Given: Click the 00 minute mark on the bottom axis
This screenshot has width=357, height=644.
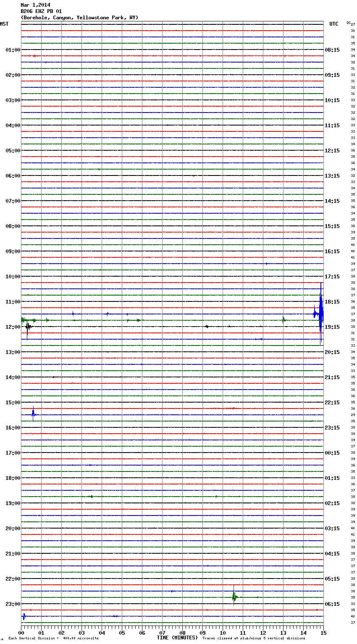Looking at the screenshot, I should click(21, 633).
